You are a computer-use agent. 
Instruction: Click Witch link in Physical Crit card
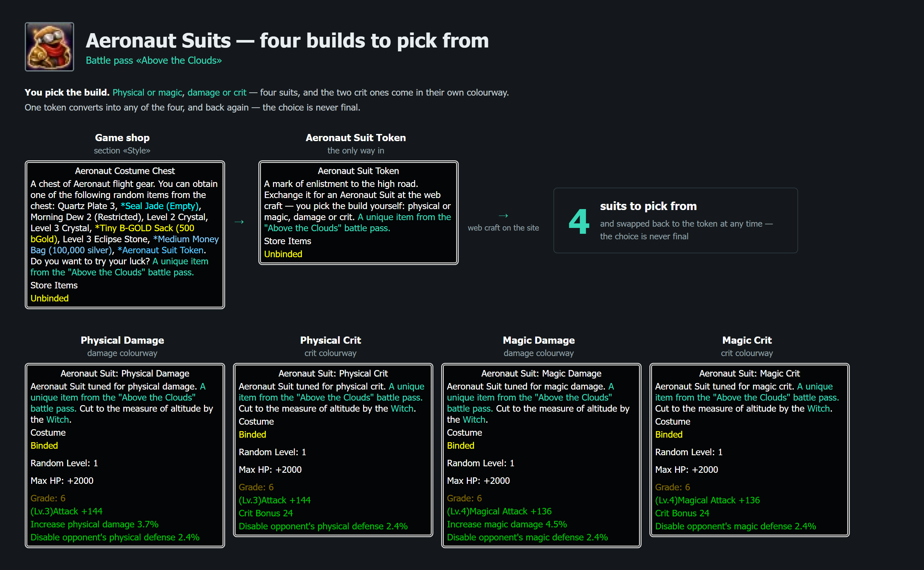click(402, 409)
